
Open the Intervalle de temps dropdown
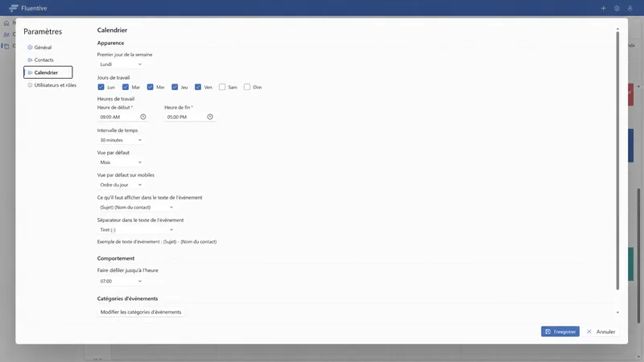tap(121, 140)
